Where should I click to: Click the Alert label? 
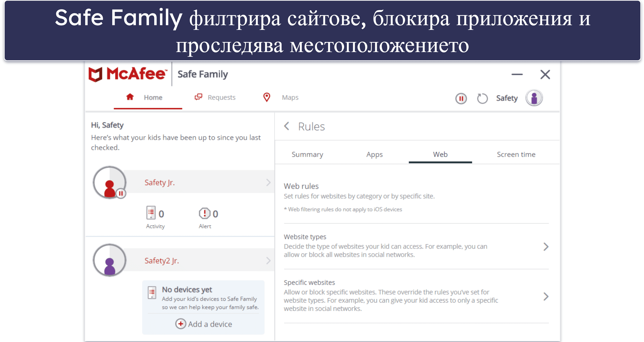pyautogui.click(x=205, y=226)
